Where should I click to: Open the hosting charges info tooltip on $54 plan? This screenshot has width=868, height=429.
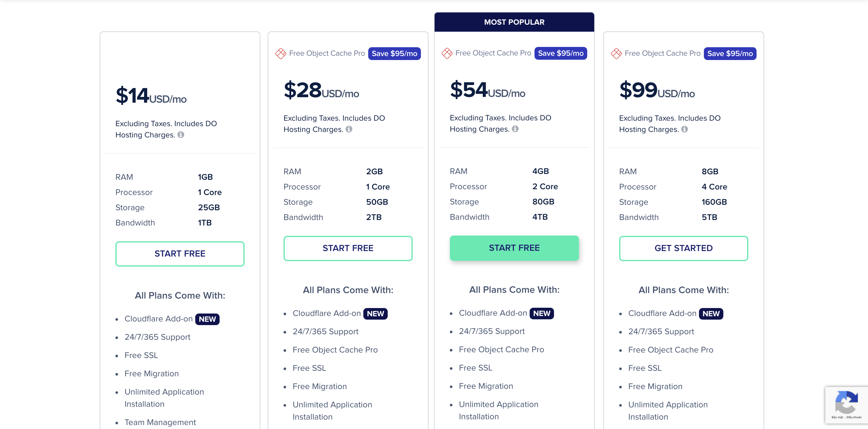tap(515, 129)
